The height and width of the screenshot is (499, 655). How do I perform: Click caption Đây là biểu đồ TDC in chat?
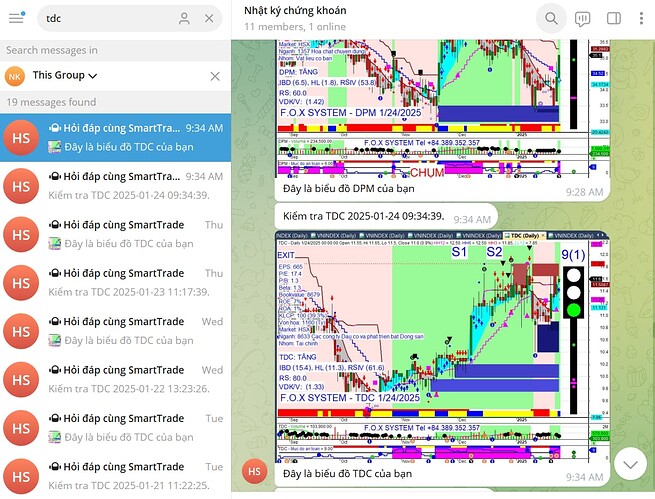348,474
